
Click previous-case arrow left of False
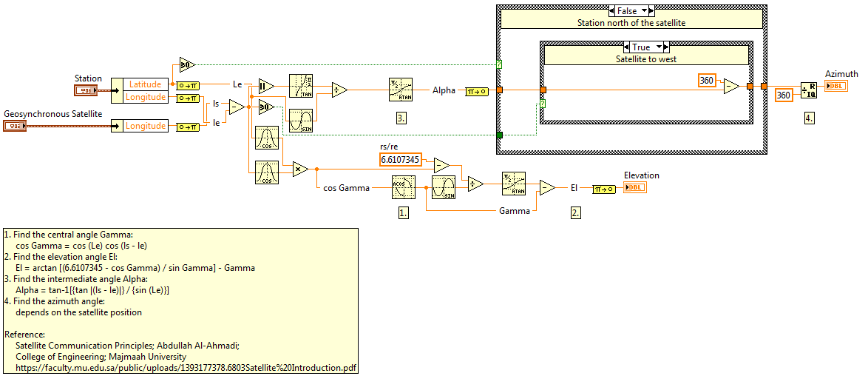pos(611,10)
